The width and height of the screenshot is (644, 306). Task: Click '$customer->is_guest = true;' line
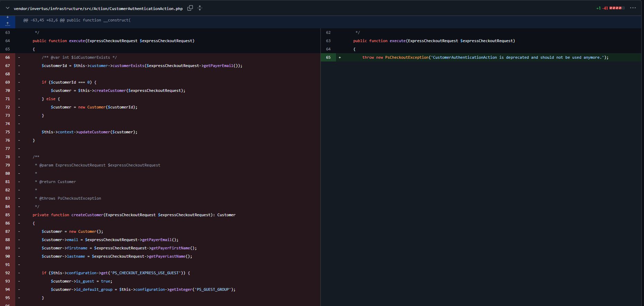(82, 281)
